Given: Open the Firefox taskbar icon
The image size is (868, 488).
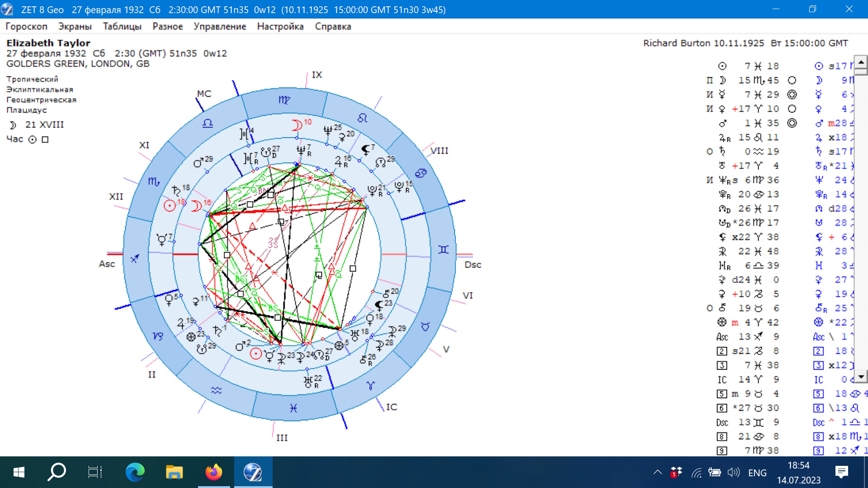Looking at the screenshot, I should (x=213, y=472).
